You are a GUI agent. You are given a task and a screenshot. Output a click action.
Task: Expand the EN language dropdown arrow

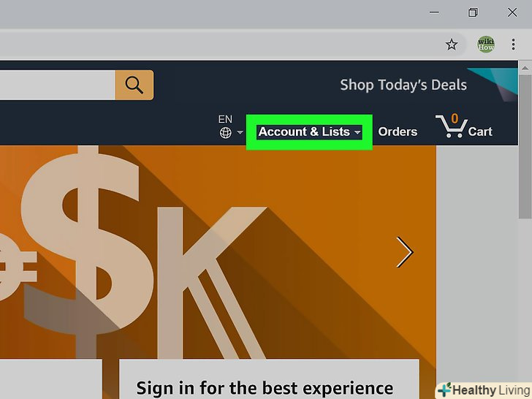tap(240, 132)
